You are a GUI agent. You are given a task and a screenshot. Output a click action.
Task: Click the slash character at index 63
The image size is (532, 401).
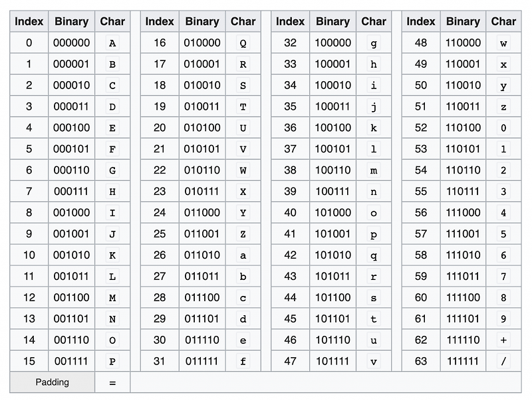tap(504, 361)
